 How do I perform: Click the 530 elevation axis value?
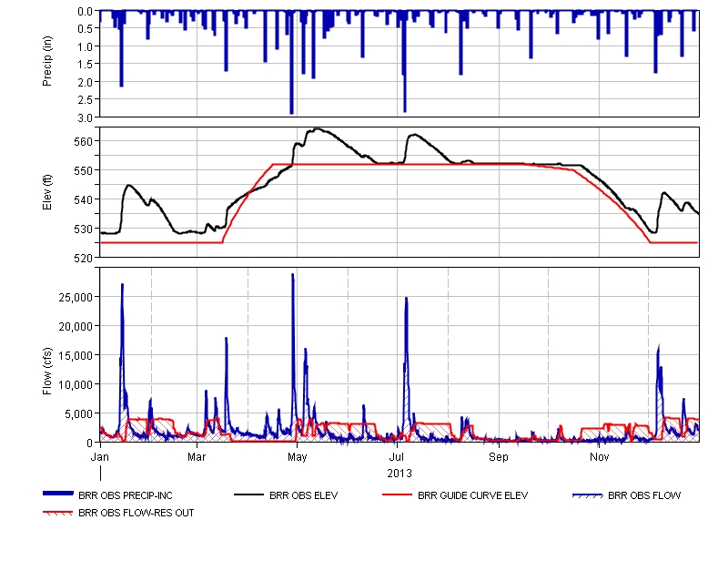click(x=84, y=229)
